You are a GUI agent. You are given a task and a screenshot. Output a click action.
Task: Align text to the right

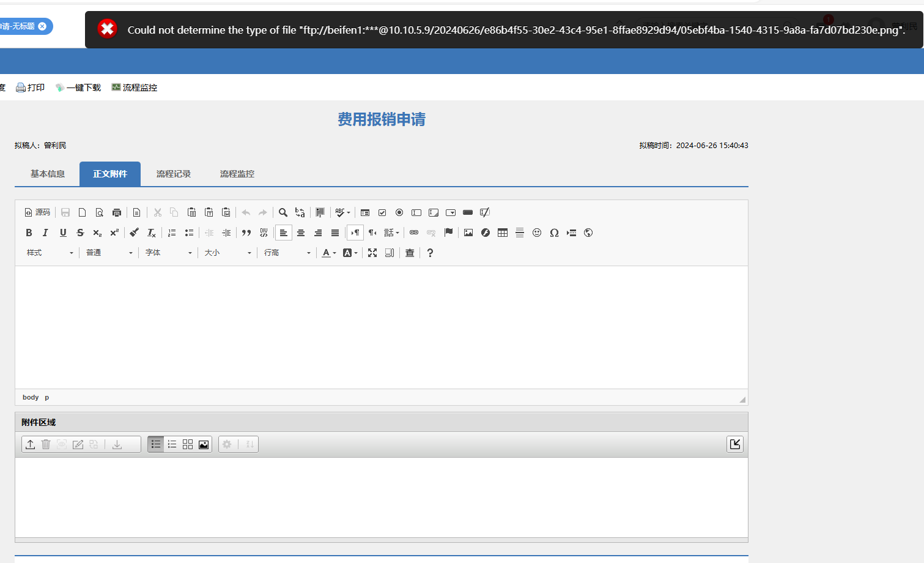pyautogui.click(x=318, y=233)
